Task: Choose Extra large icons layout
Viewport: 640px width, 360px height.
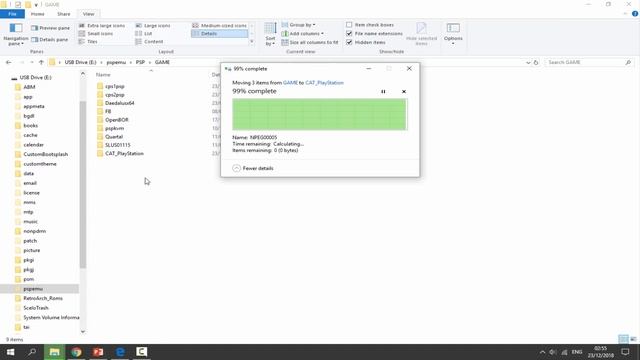Action: [x=102, y=25]
